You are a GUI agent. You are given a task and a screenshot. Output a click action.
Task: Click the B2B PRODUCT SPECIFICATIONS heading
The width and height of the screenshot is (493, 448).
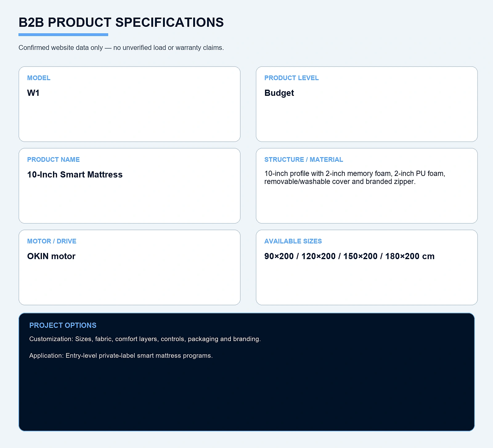(x=121, y=22)
